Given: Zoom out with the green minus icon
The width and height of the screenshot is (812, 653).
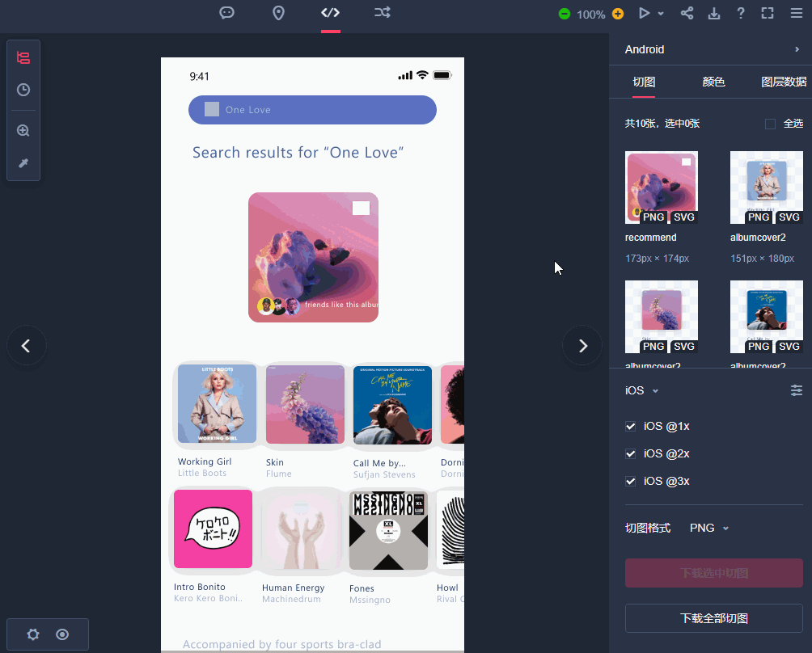Looking at the screenshot, I should tap(565, 14).
